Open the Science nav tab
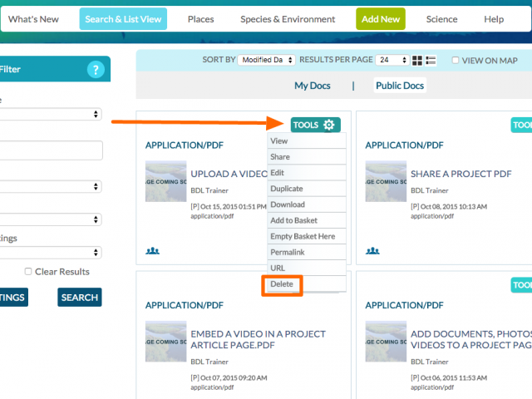532x399 pixels. pyautogui.click(x=441, y=19)
